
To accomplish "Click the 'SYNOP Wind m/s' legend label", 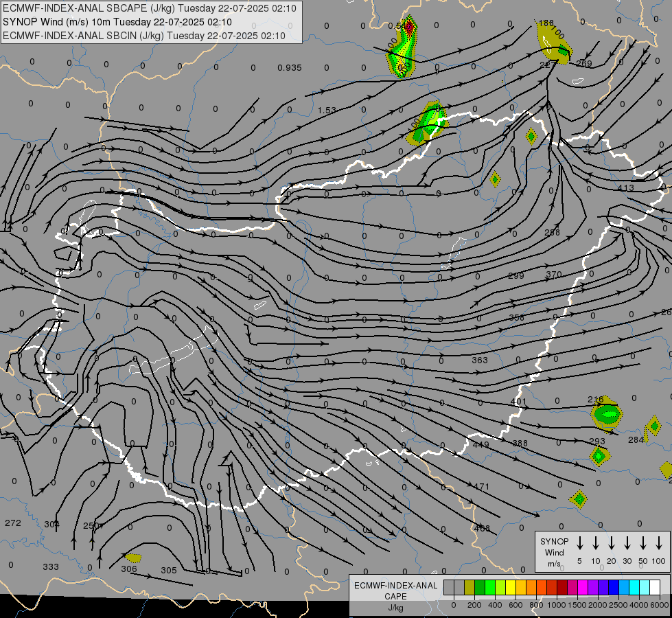I will pyautogui.click(x=554, y=552).
